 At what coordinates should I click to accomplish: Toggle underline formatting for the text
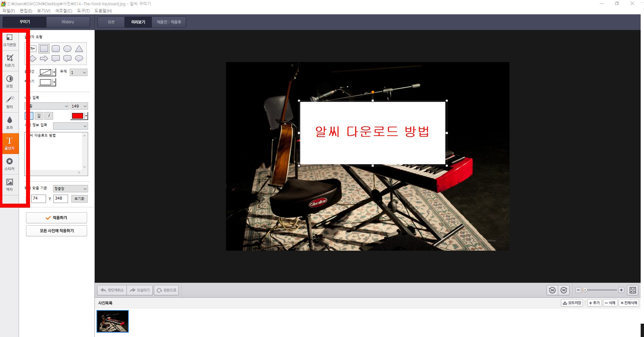click(39, 116)
